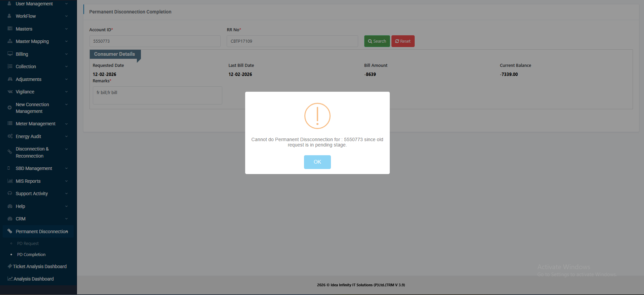The height and width of the screenshot is (295, 644).
Task: Click the User Management person icon
Action: (x=9, y=3)
